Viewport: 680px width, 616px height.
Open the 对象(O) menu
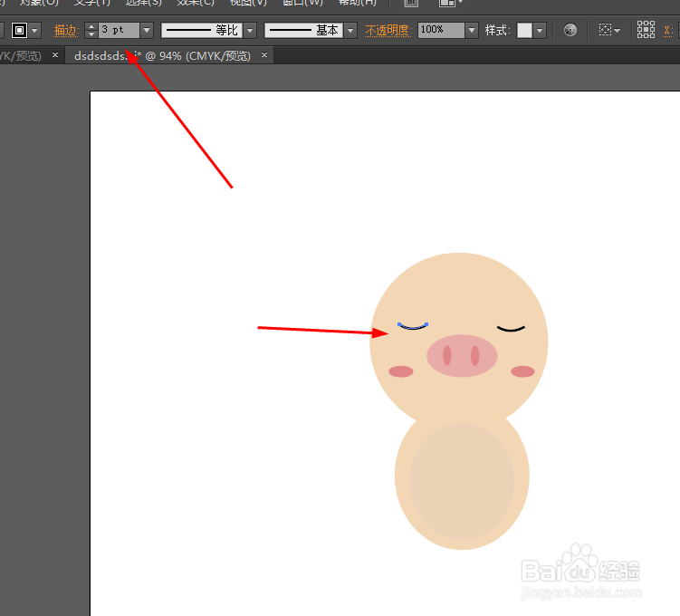[39, 3]
